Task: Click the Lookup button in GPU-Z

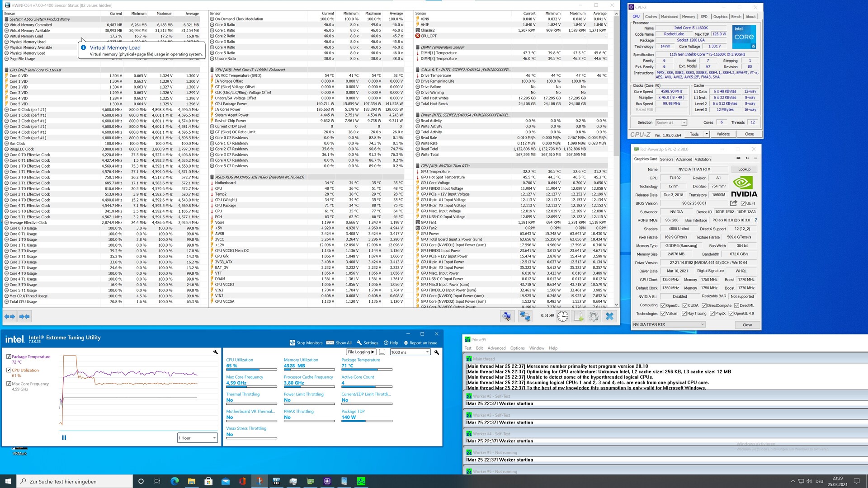Action: tap(744, 169)
